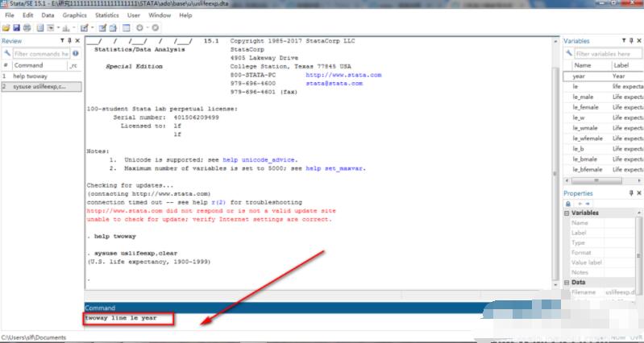
Task: Open the Data Editor (Edit) icon
Action: [102, 28]
